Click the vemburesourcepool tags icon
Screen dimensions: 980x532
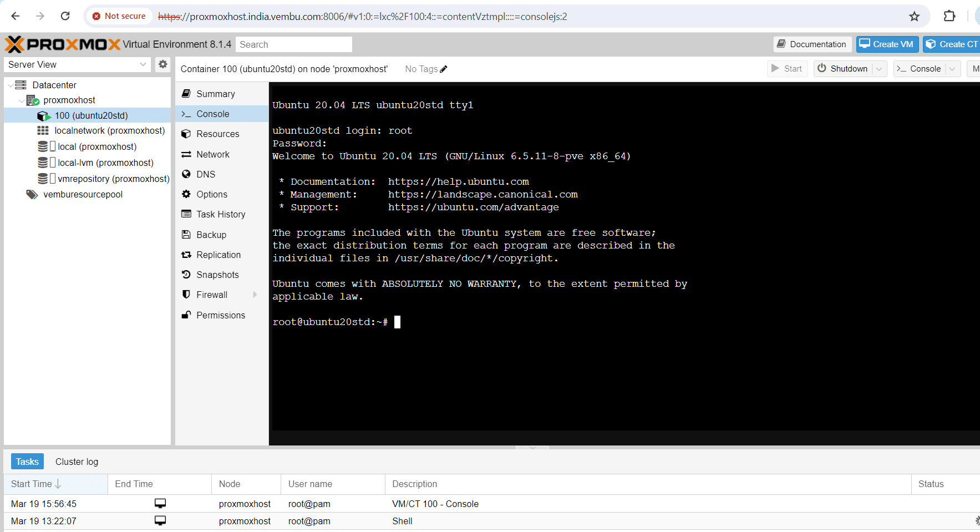click(x=32, y=194)
